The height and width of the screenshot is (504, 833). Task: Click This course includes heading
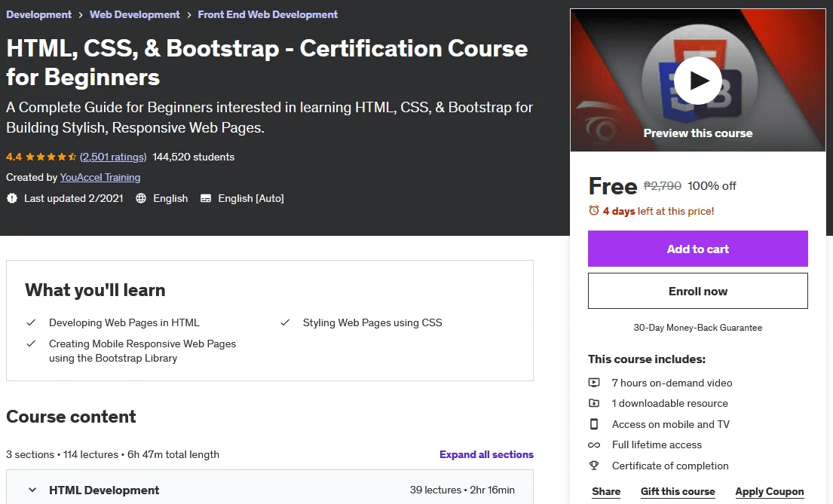pyautogui.click(x=647, y=359)
